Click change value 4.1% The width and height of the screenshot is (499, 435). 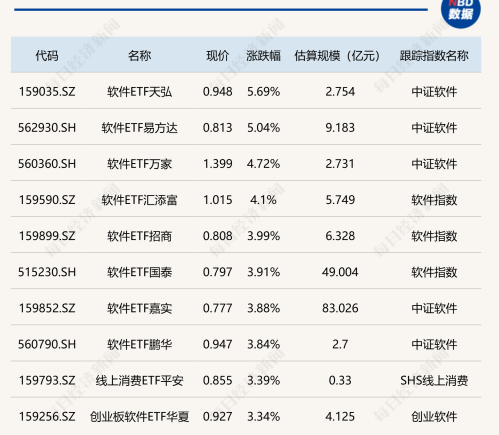(x=263, y=200)
